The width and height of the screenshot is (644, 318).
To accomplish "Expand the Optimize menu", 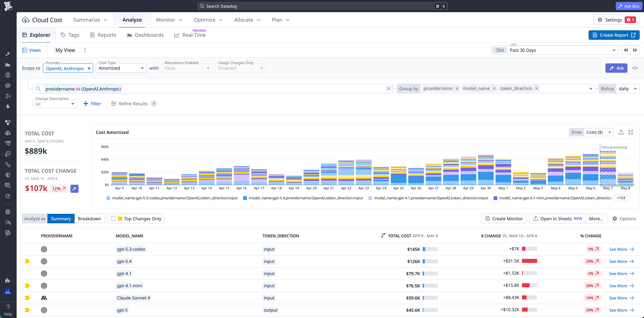I will [208, 20].
